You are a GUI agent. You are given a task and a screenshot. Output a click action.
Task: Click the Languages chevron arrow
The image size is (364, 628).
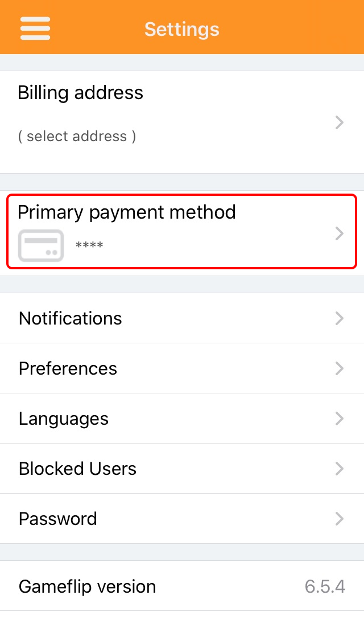coord(340,418)
